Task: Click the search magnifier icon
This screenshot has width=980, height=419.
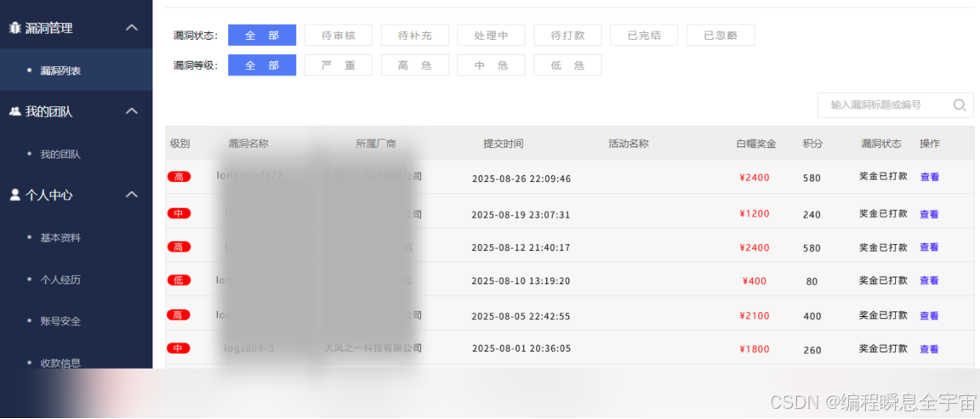Action: coord(960,105)
